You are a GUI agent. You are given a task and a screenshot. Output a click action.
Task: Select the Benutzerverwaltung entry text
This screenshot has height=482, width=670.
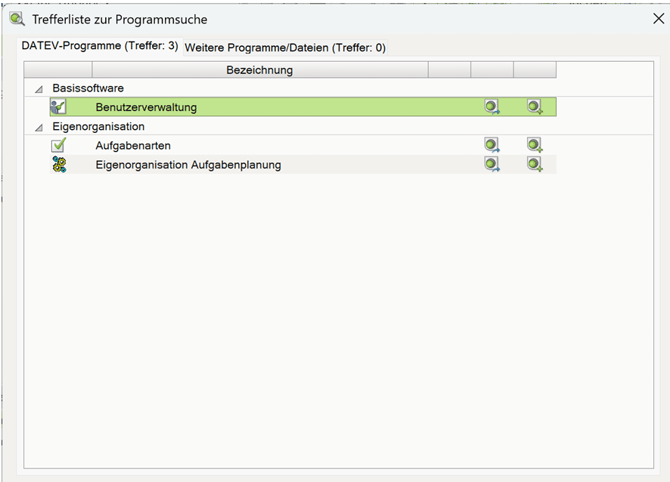[146, 107]
